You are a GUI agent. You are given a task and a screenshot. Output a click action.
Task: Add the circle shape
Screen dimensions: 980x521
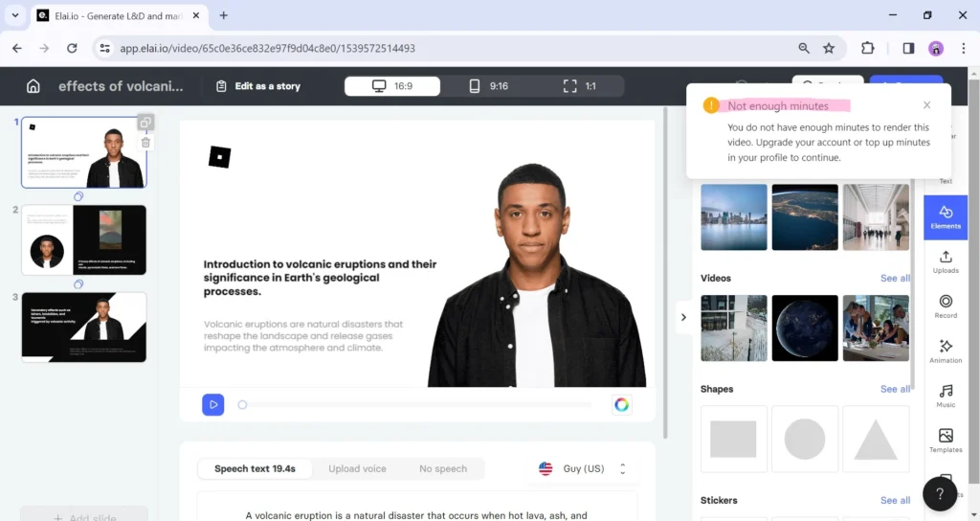click(805, 439)
